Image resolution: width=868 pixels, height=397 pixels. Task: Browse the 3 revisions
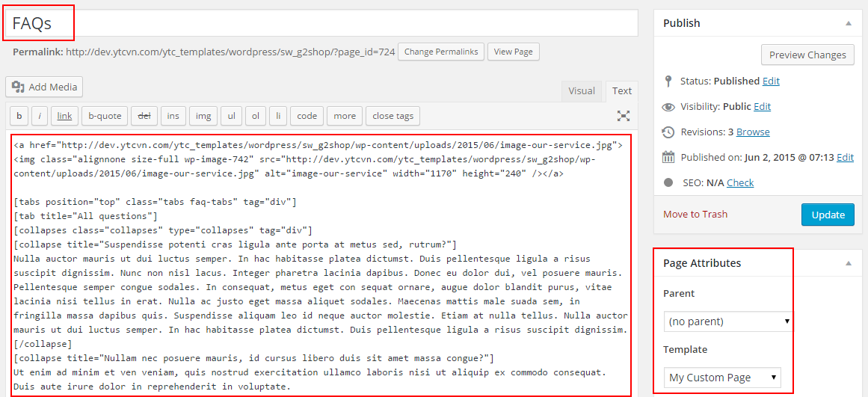(x=753, y=132)
